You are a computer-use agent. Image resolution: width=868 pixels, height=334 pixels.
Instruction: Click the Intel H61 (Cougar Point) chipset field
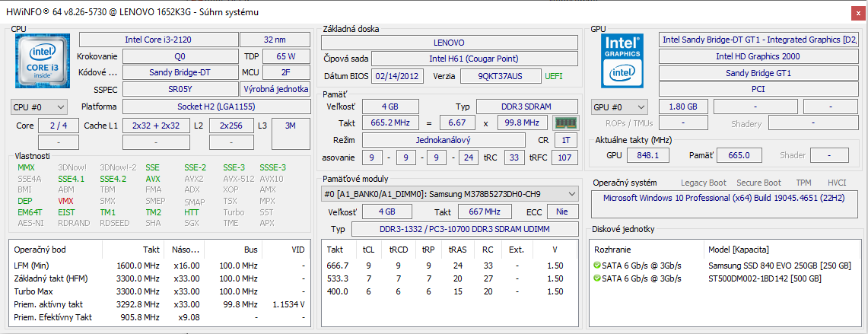(472, 59)
